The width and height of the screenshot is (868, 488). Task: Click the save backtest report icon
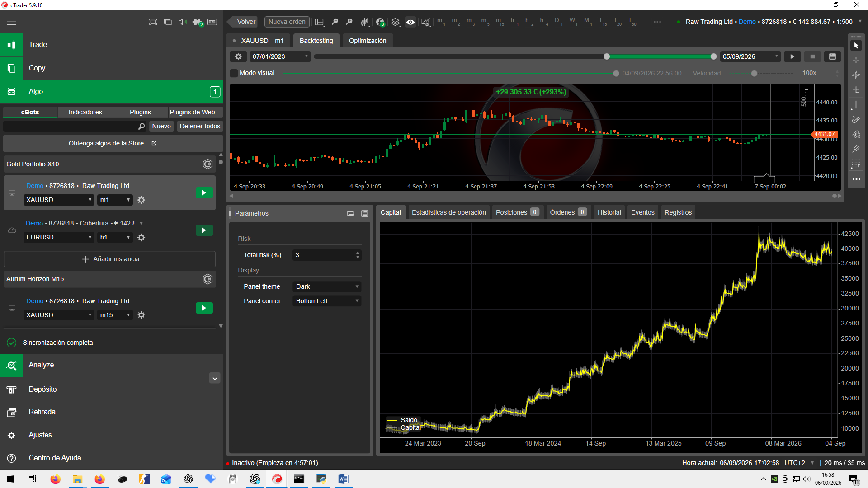pyautogui.click(x=832, y=56)
